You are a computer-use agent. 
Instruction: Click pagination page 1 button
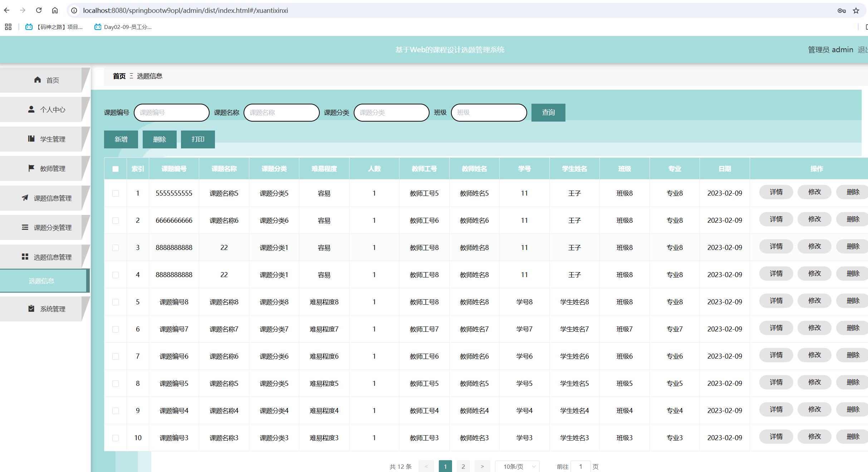coord(445,466)
